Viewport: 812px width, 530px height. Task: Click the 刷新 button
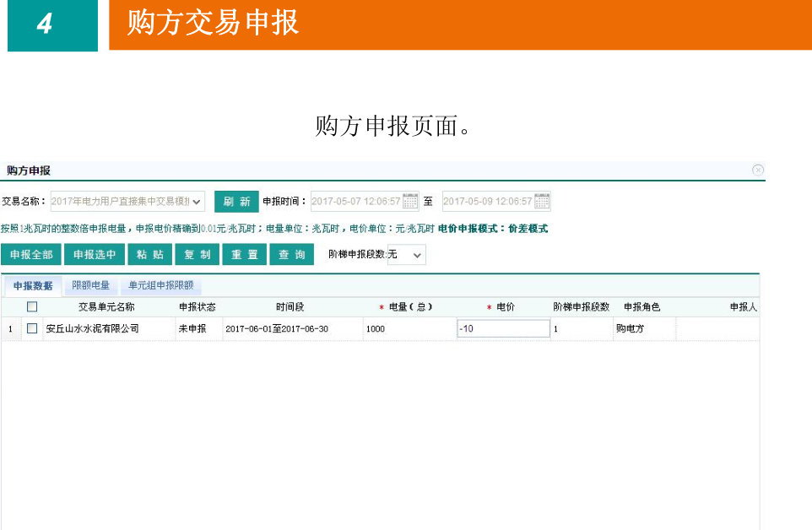tap(236, 202)
